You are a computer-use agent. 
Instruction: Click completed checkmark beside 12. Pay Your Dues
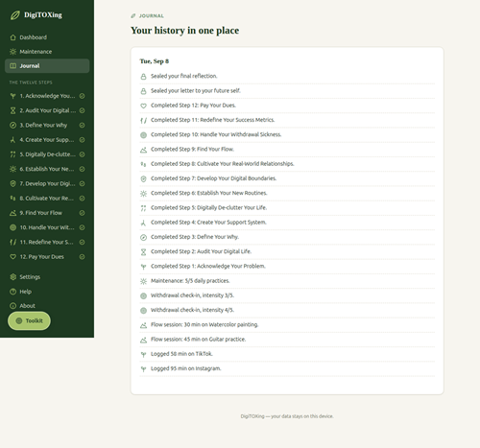pyautogui.click(x=82, y=257)
